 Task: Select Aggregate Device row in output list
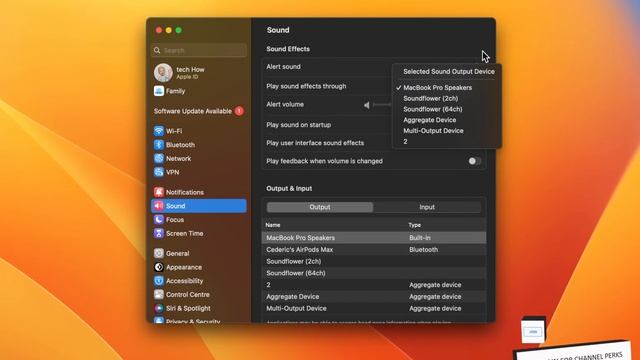[x=374, y=297]
